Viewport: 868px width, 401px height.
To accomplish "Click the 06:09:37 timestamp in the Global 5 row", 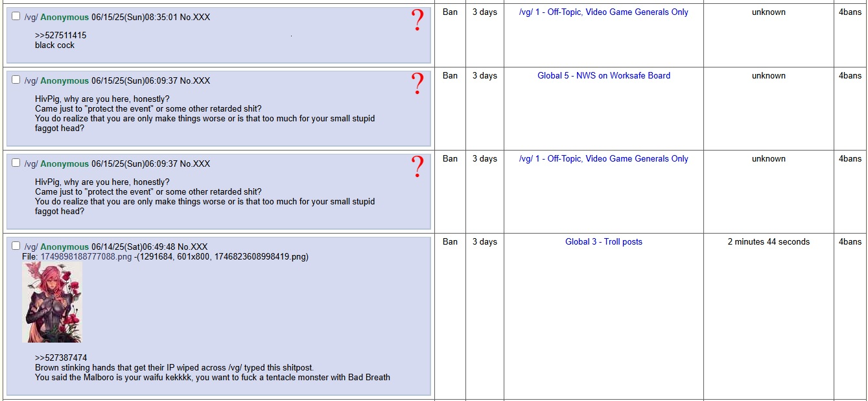I will coord(134,81).
